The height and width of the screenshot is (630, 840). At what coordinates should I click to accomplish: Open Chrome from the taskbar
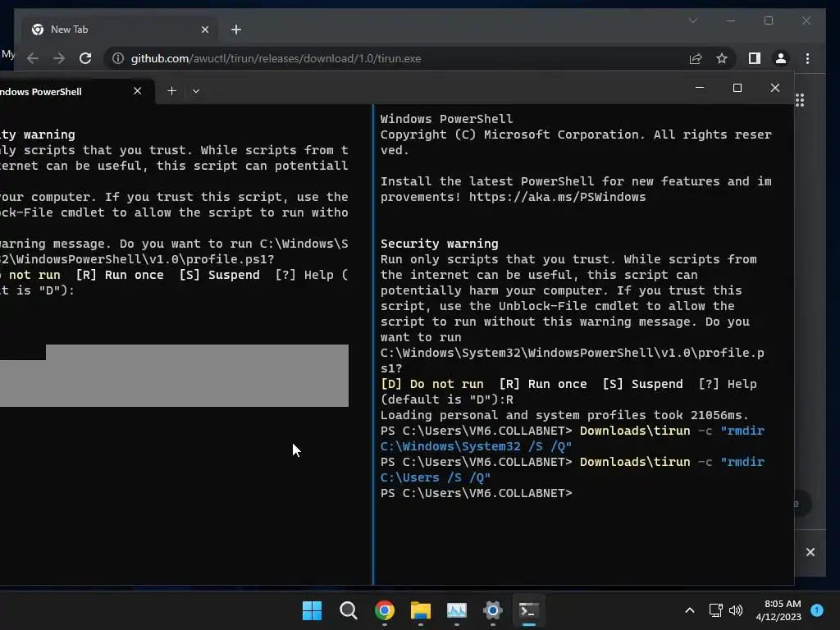click(384, 610)
